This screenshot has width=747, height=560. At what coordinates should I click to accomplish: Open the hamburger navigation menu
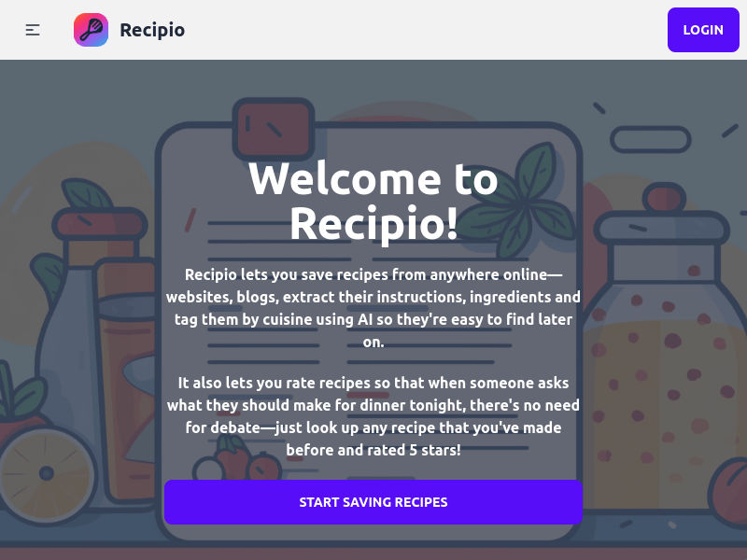pos(33,30)
